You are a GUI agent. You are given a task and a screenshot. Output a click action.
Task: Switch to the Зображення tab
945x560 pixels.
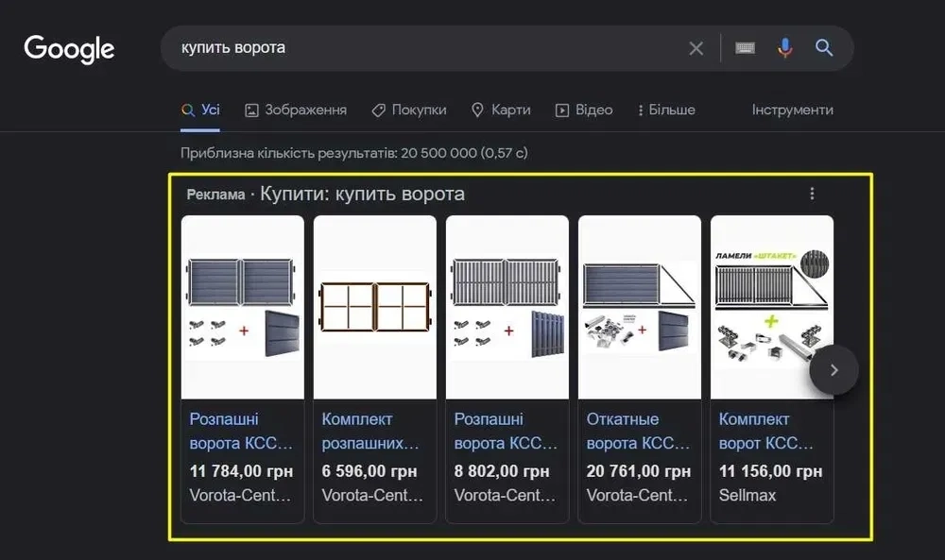point(296,110)
